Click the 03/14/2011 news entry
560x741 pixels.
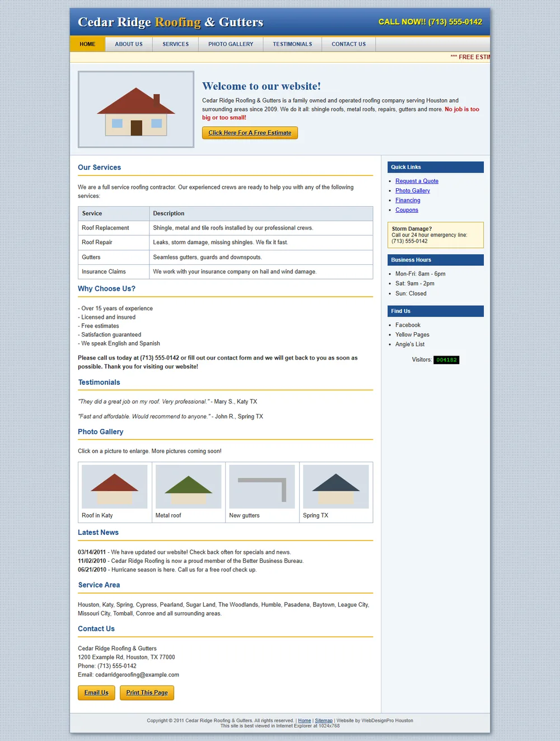click(x=184, y=552)
